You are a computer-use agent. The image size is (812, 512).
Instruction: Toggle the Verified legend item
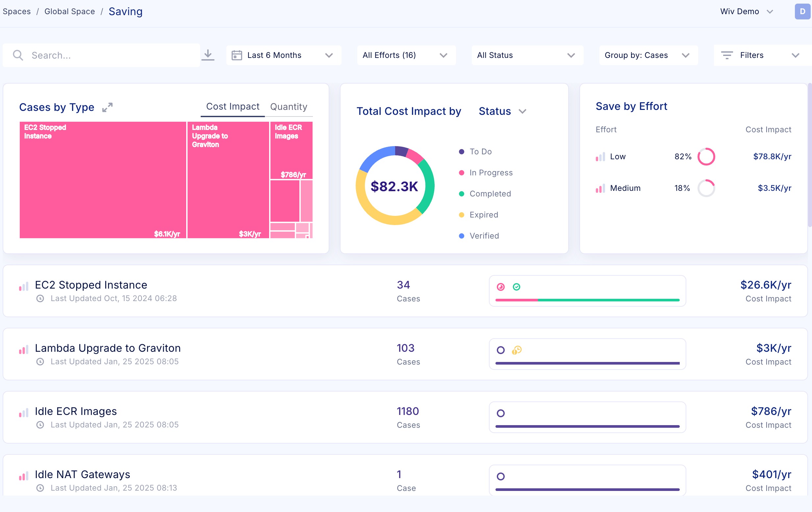[x=484, y=236]
